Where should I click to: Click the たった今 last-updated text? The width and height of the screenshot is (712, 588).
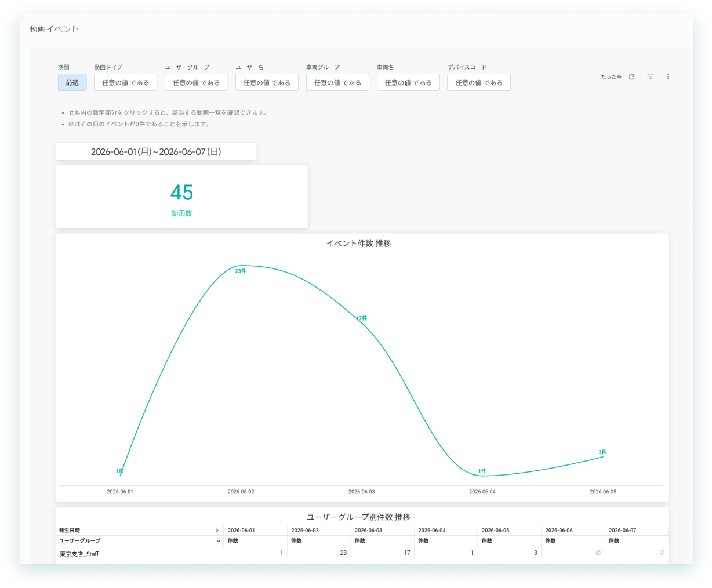pyautogui.click(x=611, y=77)
